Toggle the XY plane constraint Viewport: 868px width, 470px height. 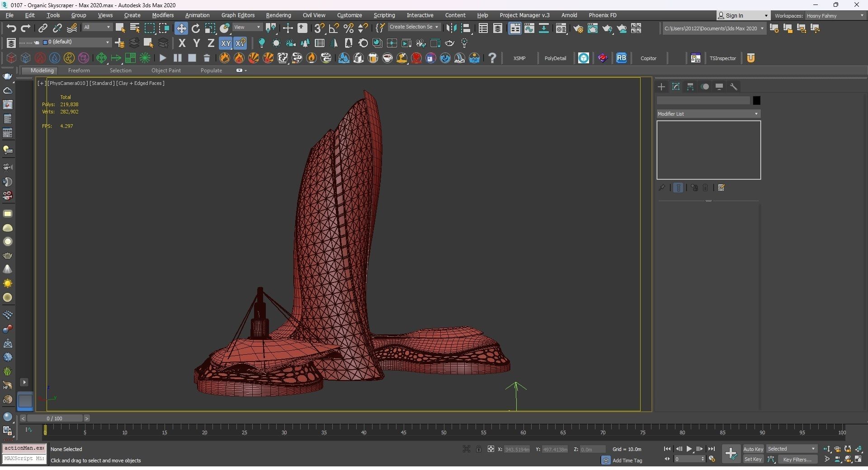click(226, 43)
